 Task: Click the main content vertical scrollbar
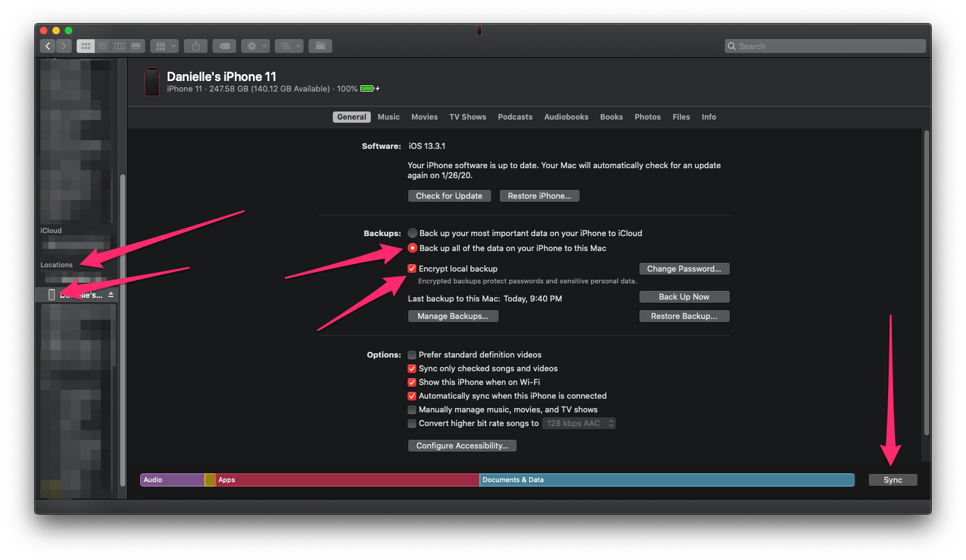click(x=927, y=283)
